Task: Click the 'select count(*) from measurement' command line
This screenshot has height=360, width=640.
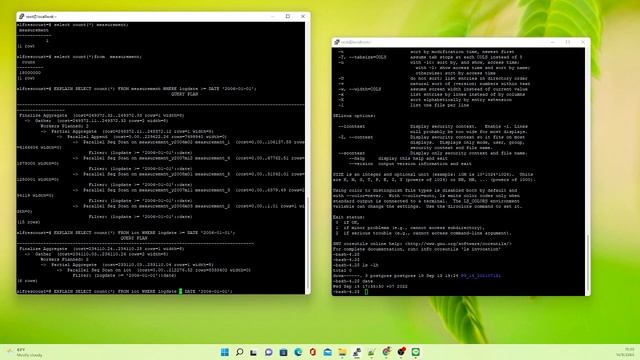Action: tap(79, 57)
